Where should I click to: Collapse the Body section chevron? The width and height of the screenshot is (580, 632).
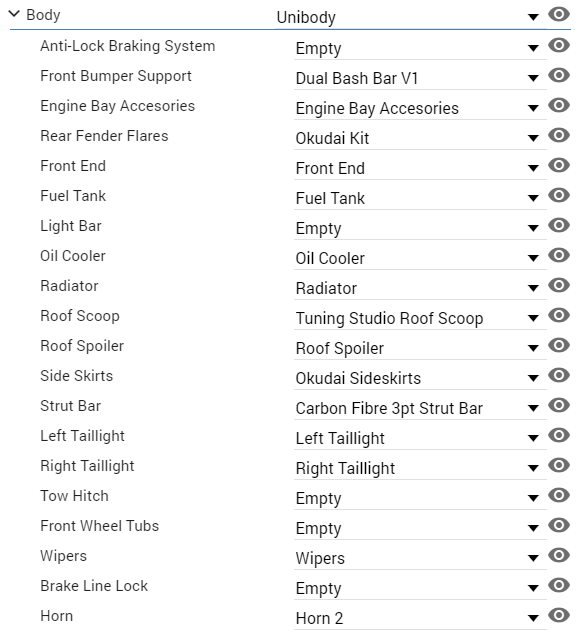click(x=14, y=14)
